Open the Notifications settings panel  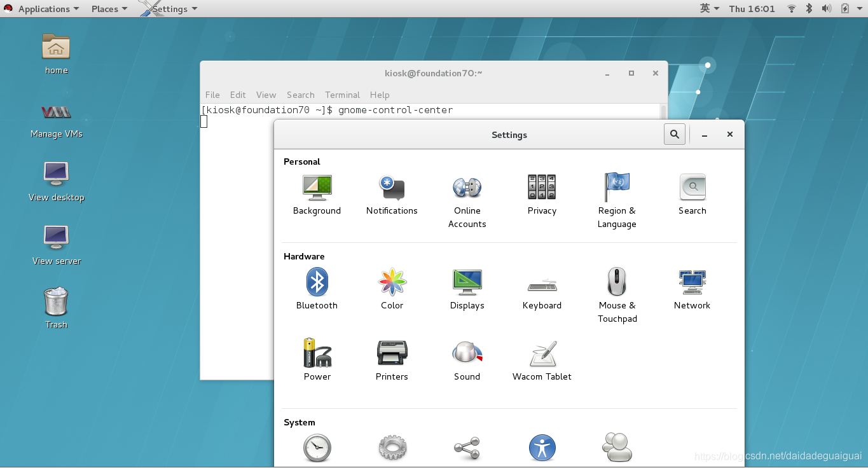click(x=392, y=195)
